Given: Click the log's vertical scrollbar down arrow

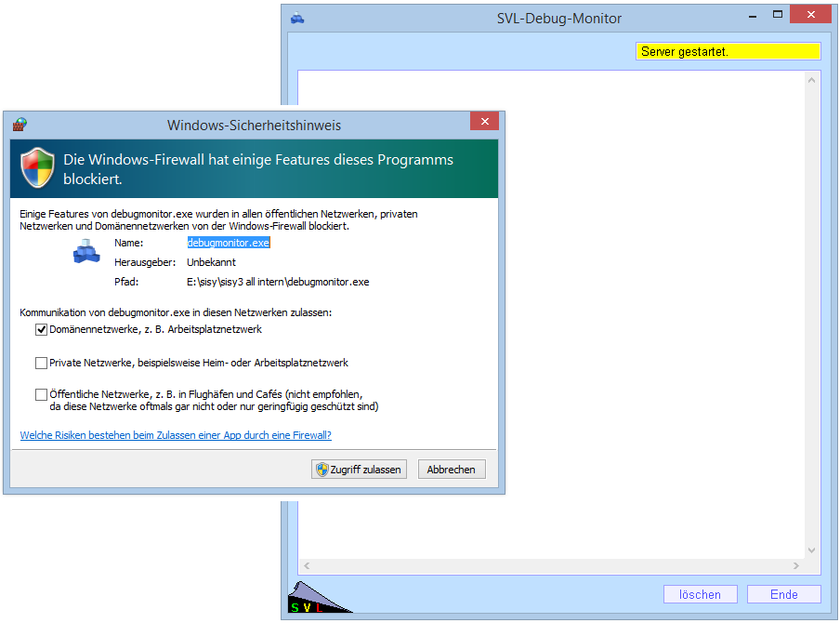Looking at the screenshot, I should click(x=812, y=550).
